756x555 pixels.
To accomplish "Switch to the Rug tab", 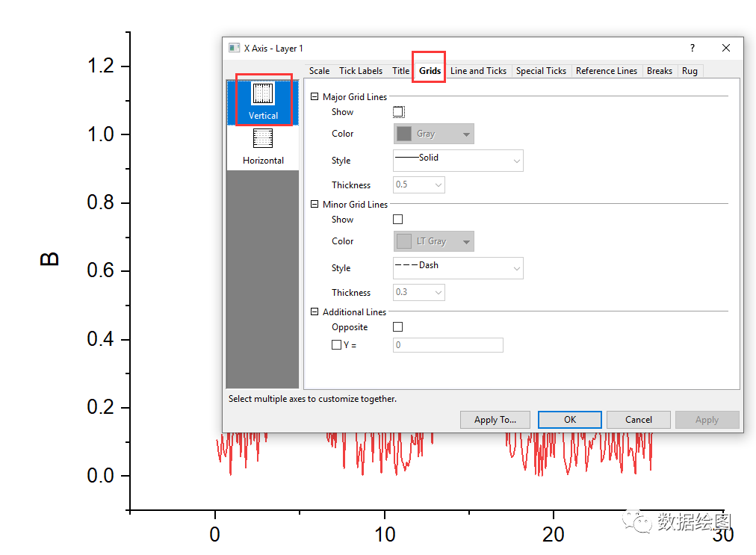I will point(690,71).
